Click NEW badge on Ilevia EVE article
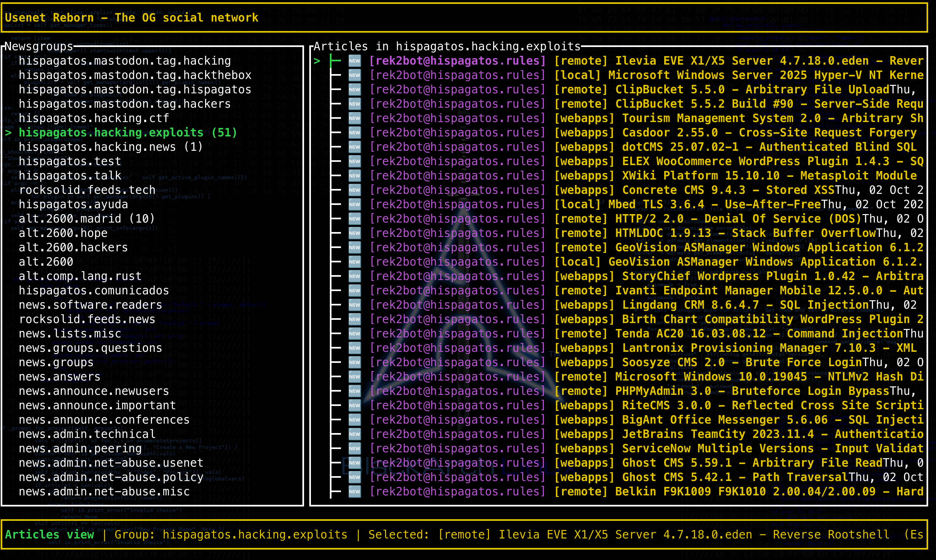 point(355,61)
